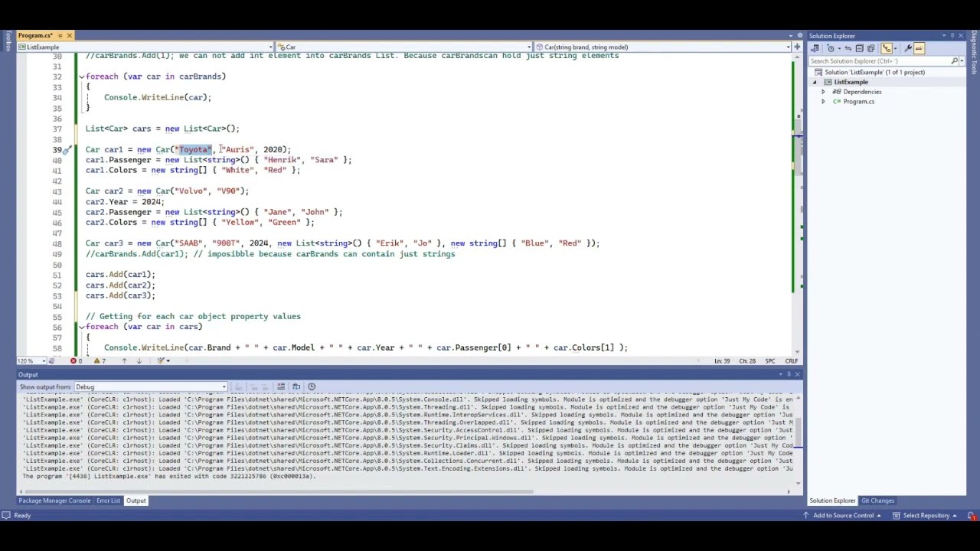Close the Output panel

coord(797,374)
